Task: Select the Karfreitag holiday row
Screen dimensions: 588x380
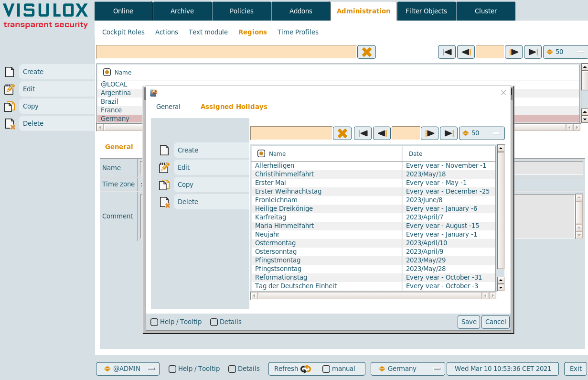Action: click(x=271, y=217)
